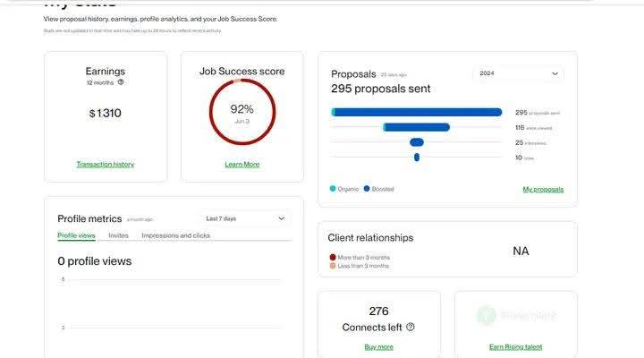Click Learn More under Job Success score
The width and height of the screenshot is (644, 358).
241,165
